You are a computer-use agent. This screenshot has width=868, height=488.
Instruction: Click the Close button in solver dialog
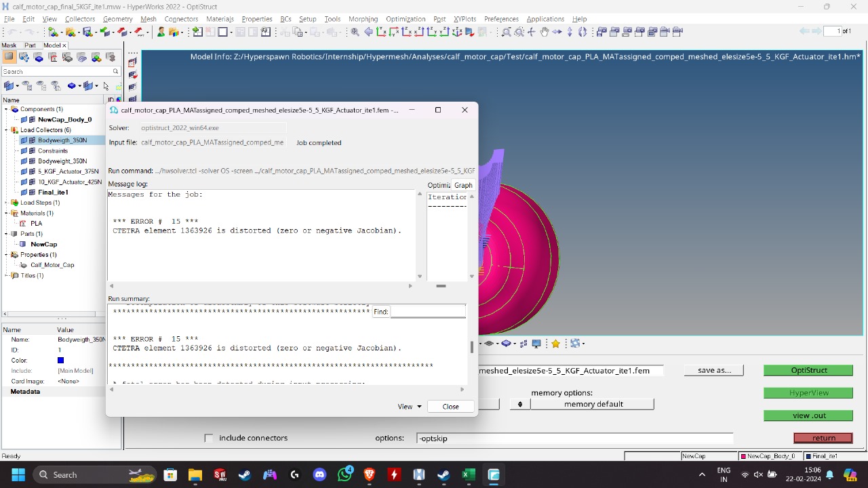(x=450, y=407)
